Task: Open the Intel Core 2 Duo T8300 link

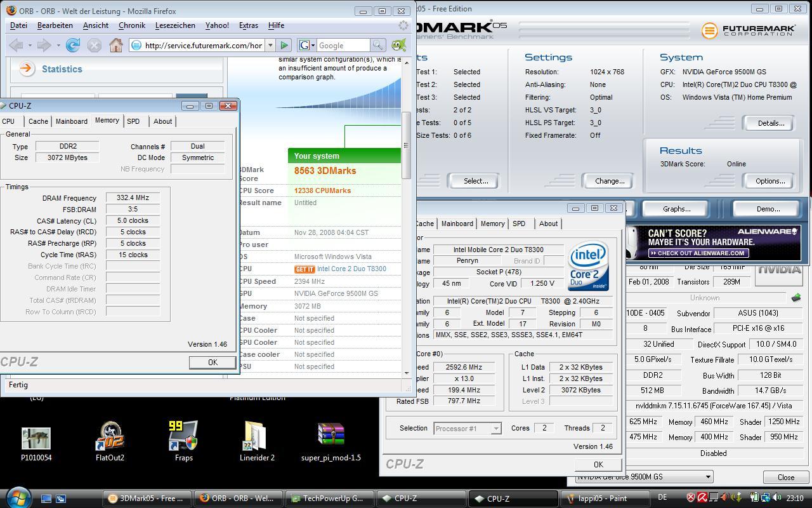Action: pyautogui.click(x=351, y=269)
